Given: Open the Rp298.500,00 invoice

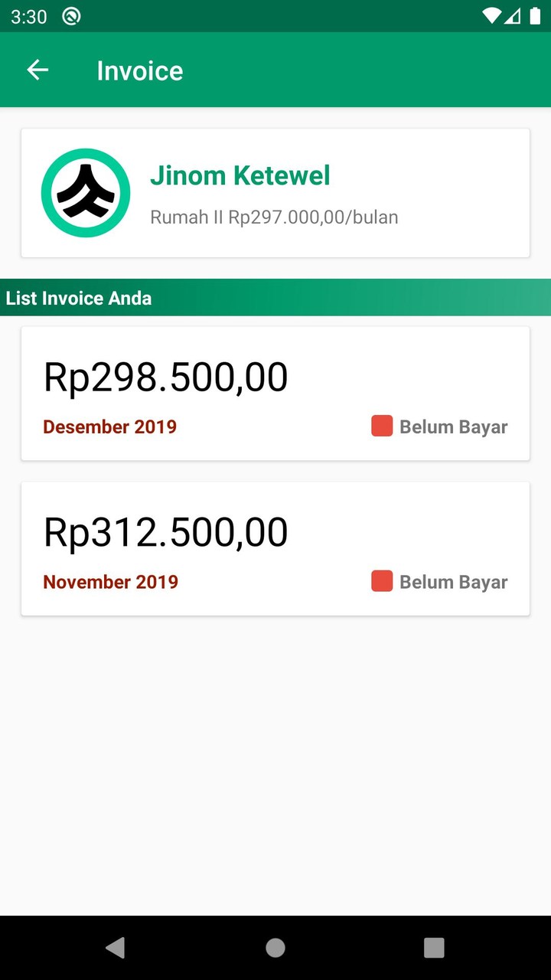Looking at the screenshot, I should [x=165, y=377].
